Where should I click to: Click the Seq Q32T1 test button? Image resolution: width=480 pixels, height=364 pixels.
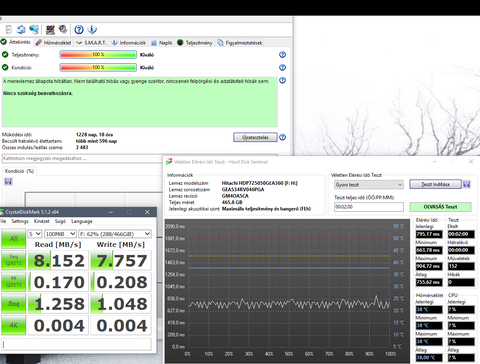coord(13,260)
